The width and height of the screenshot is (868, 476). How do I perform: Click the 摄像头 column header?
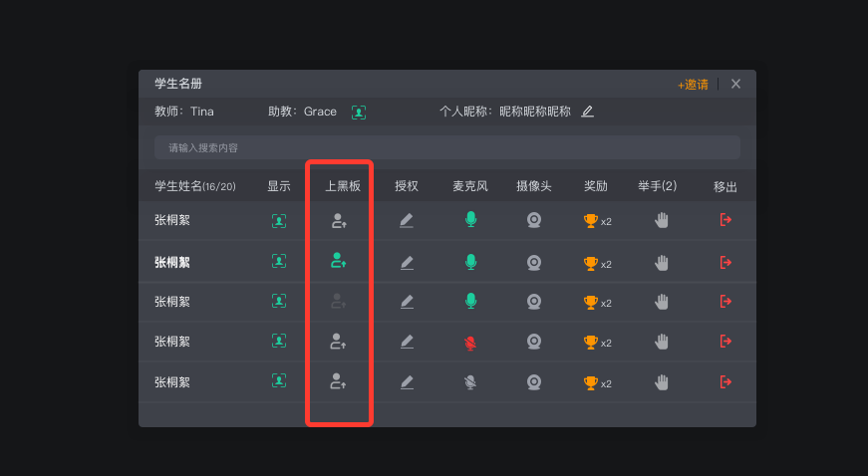pos(533,186)
